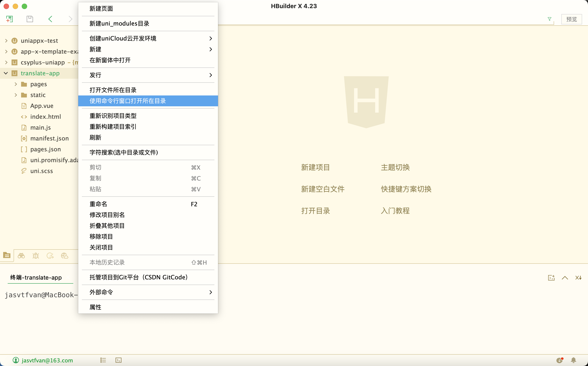Open notifications bell icon
588x366 pixels.
[574, 360]
